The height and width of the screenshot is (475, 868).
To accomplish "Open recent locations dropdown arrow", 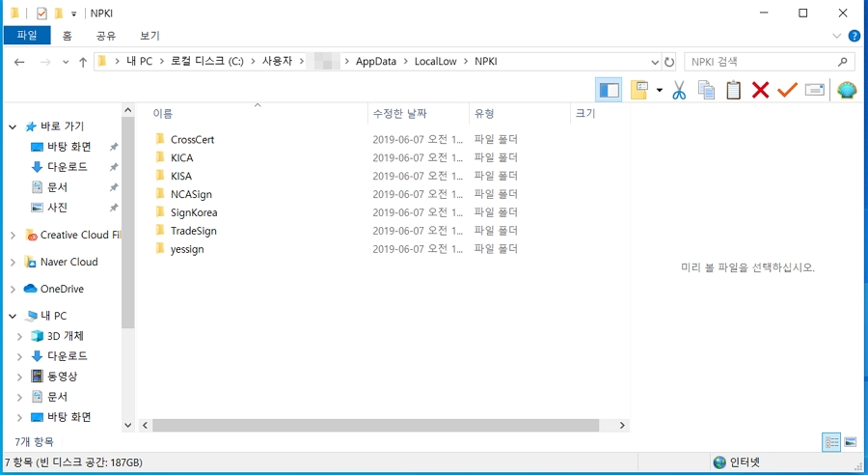I will pyautogui.click(x=66, y=62).
